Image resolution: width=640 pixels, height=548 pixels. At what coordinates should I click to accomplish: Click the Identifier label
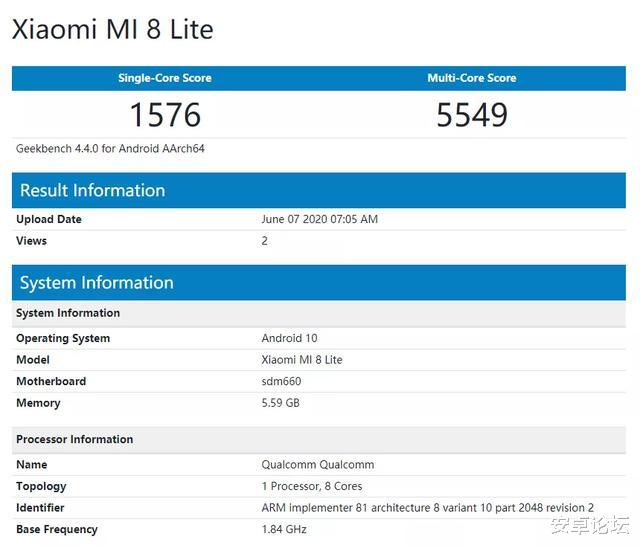(40, 508)
